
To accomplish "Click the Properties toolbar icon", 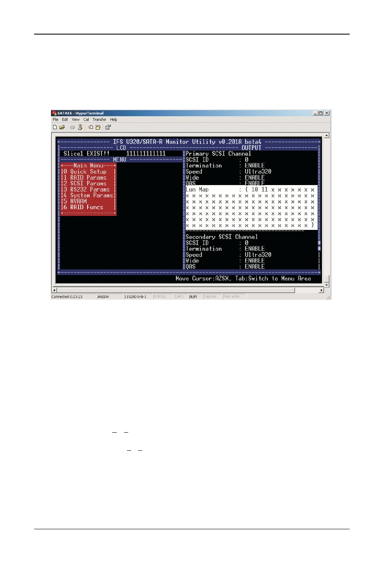I will 108,127.
